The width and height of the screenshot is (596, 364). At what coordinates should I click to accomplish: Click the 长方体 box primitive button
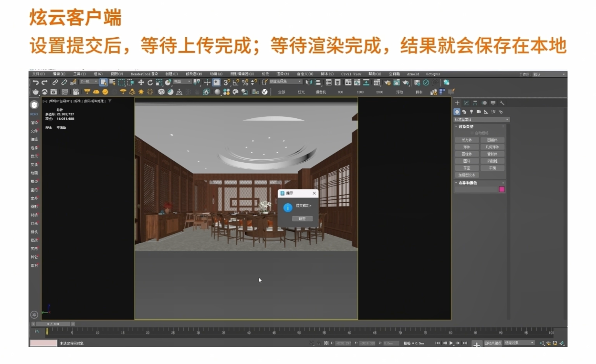(x=466, y=140)
